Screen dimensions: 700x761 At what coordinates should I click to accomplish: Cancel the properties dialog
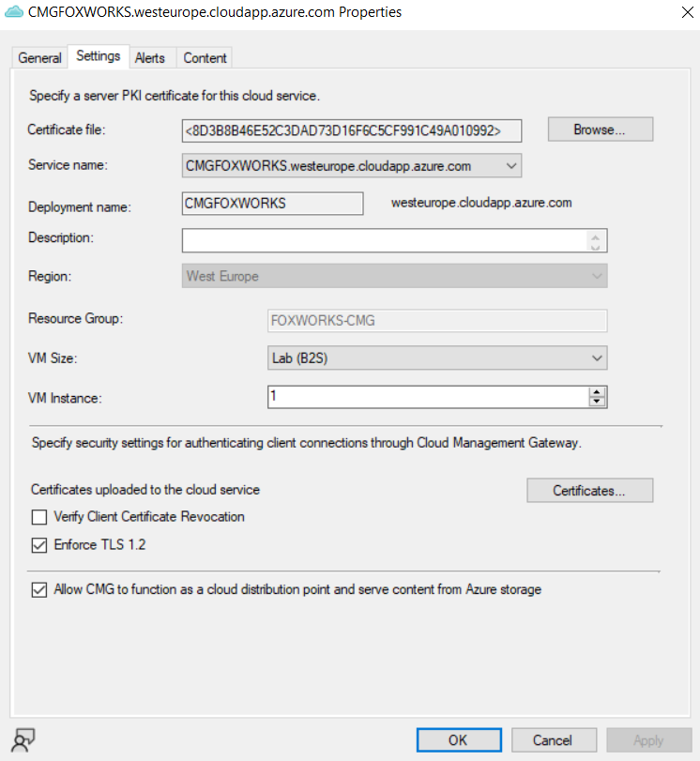click(x=554, y=740)
